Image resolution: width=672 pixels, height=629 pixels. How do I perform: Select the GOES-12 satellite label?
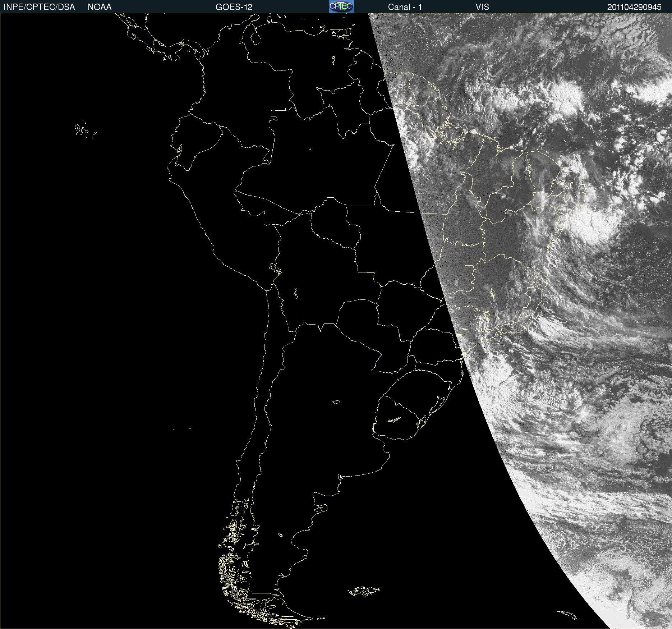coord(234,7)
